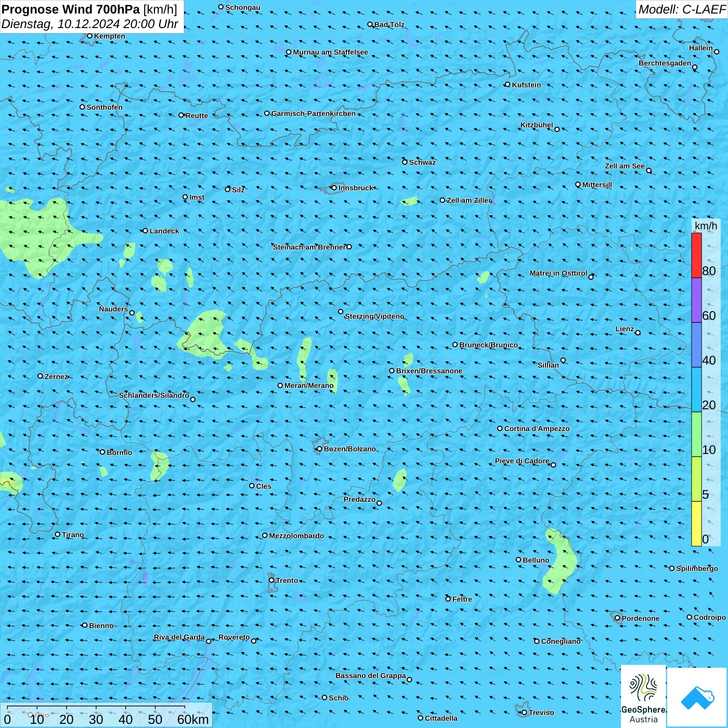728x728 pixels.
Task: Click the 'Reutte' label
Action: pyautogui.click(x=197, y=115)
